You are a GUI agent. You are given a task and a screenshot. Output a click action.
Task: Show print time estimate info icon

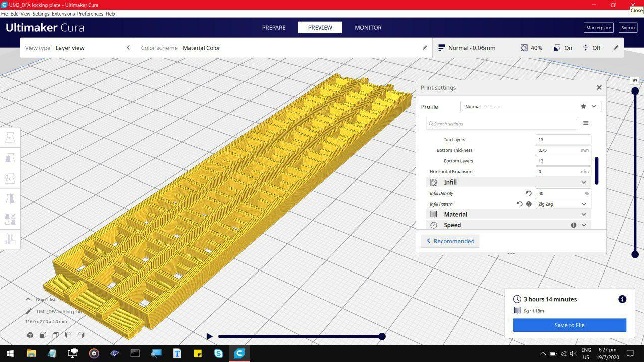tap(622, 299)
